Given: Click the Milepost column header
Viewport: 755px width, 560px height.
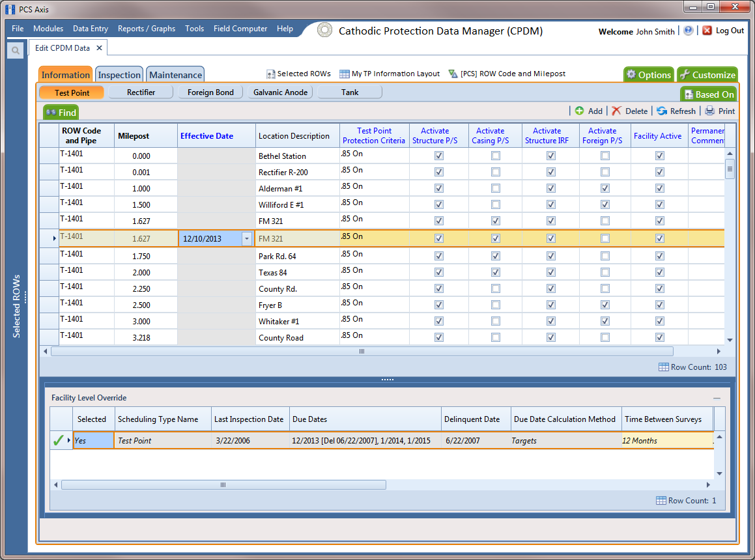Looking at the screenshot, I should click(x=146, y=136).
